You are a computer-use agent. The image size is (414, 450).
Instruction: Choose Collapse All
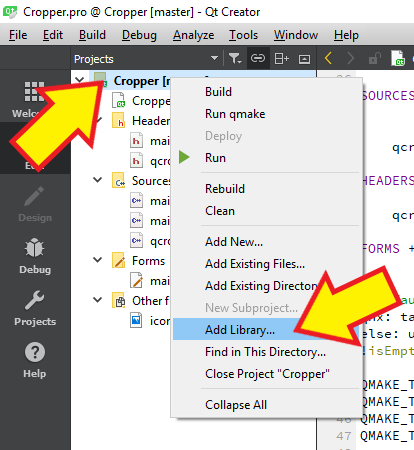click(266, 405)
